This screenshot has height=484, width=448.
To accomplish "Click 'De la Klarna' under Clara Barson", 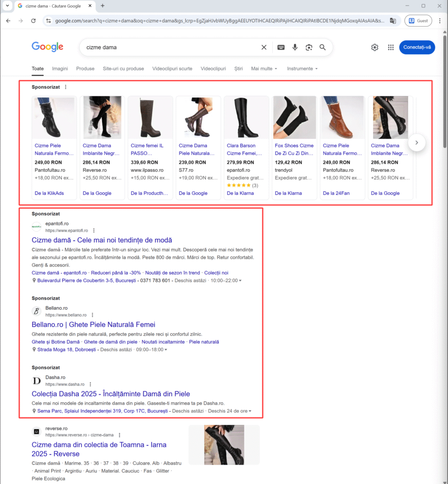I will [x=240, y=193].
